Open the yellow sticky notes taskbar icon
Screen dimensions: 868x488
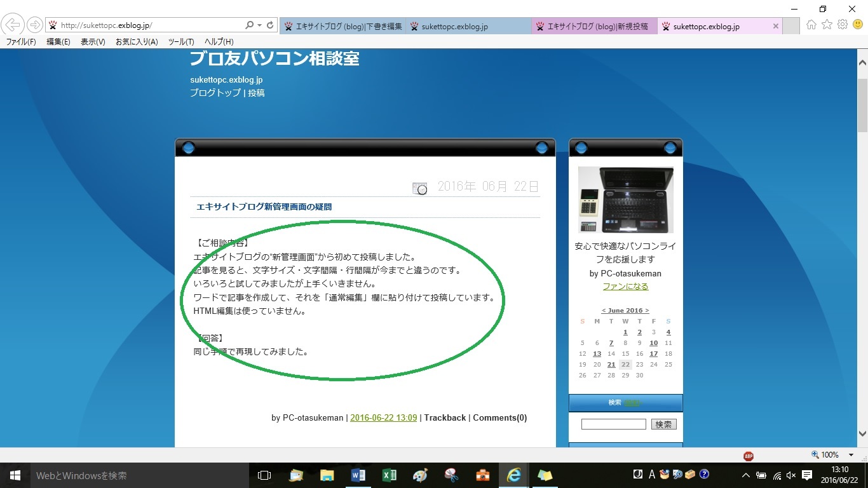pos(545,475)
